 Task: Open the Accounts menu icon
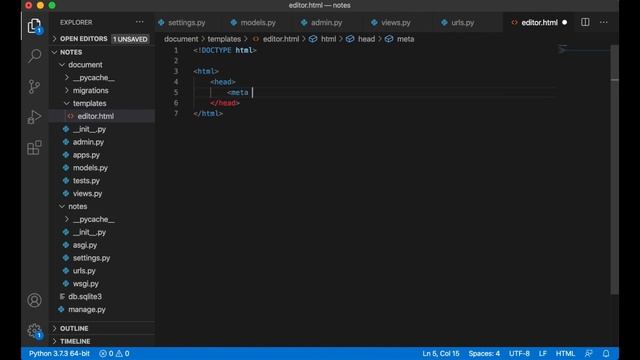tap(34, 300)
